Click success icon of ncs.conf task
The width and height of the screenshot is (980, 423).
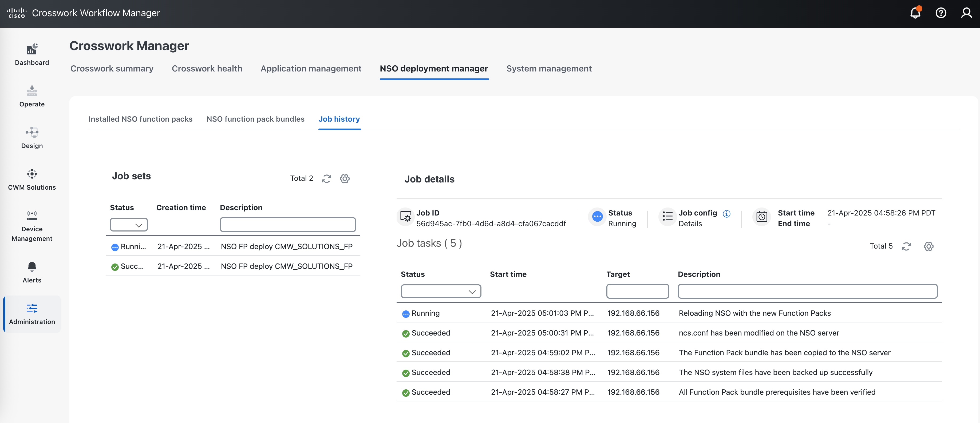[x=406, y=334]
